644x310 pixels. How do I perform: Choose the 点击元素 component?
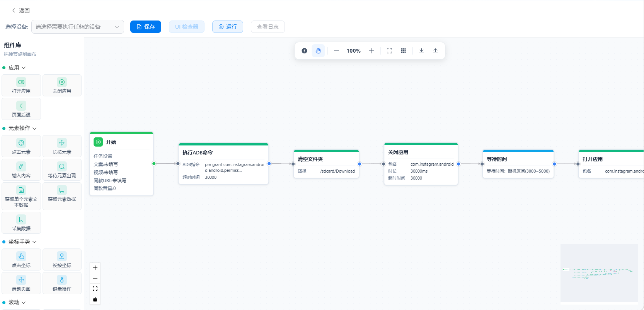tap(21, 146)
